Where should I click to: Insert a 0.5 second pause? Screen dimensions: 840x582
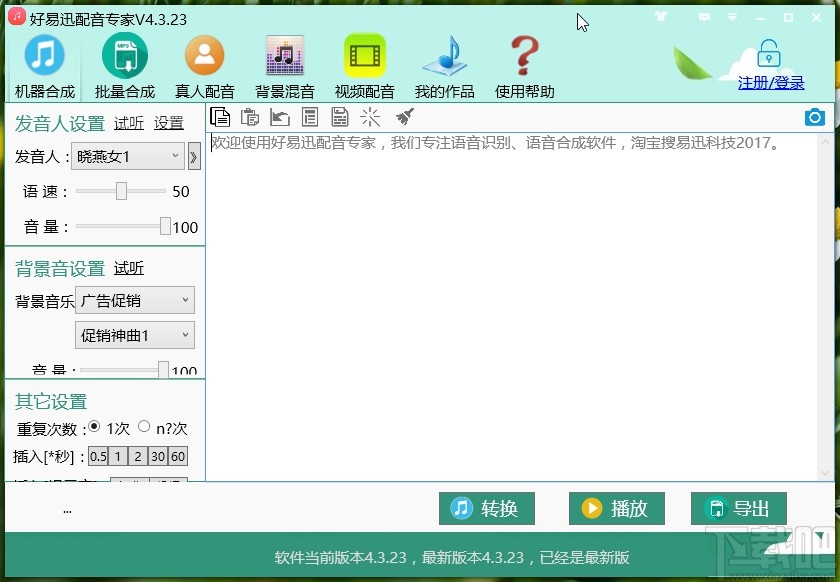tap(98, 456)
